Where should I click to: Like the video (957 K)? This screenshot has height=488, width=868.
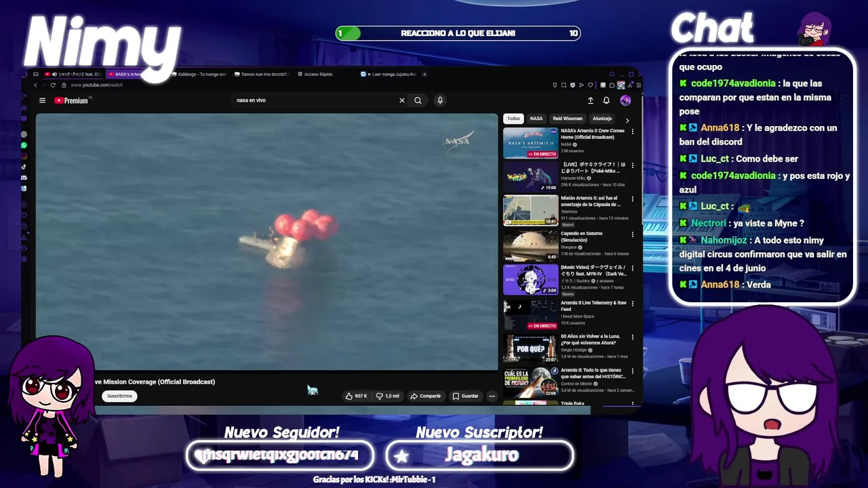(x=356, y=396)
